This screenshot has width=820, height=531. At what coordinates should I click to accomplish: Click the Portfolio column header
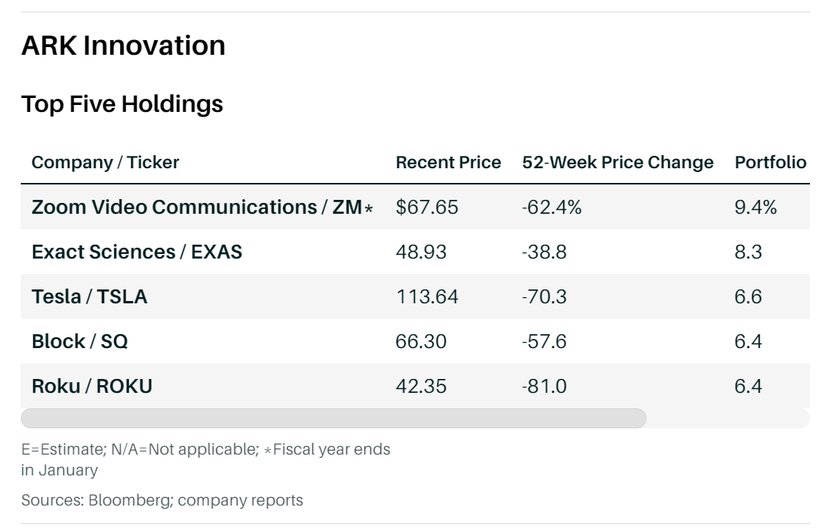tap(770, 162)
